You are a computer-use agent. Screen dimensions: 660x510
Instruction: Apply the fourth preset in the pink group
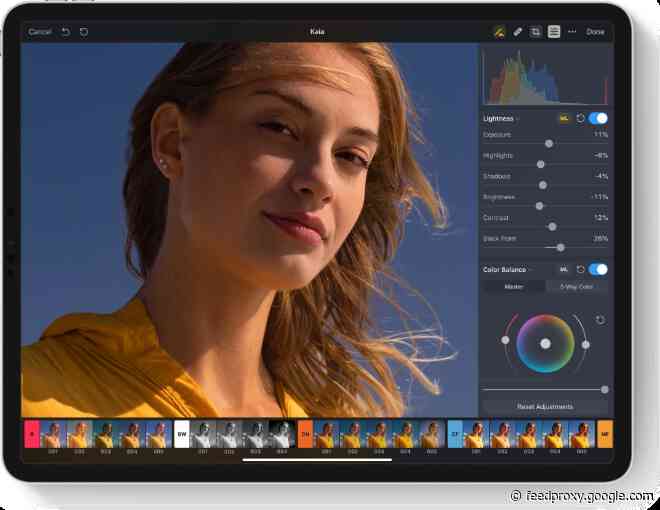click(x=133, y=434)
